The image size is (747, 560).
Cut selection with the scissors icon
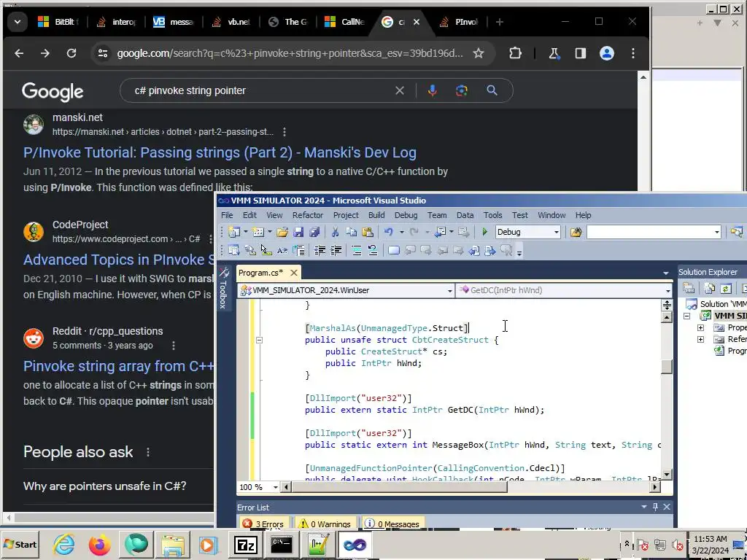[335, 232]
